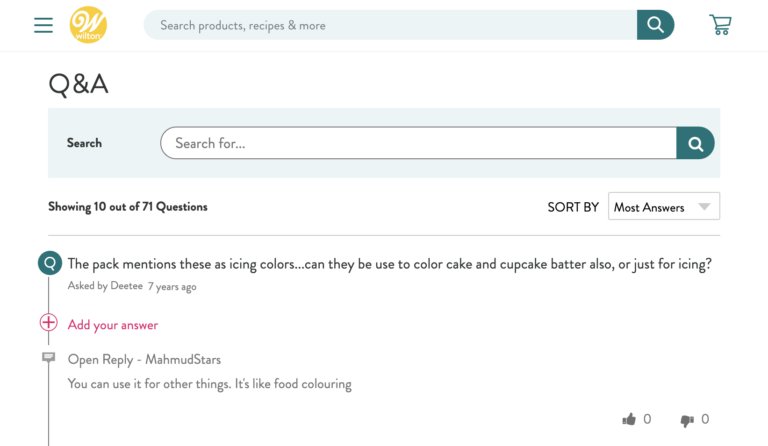The image size is (768, 446).
Task: Click the '7 years ago' timestamp
Action: point(172,287)
